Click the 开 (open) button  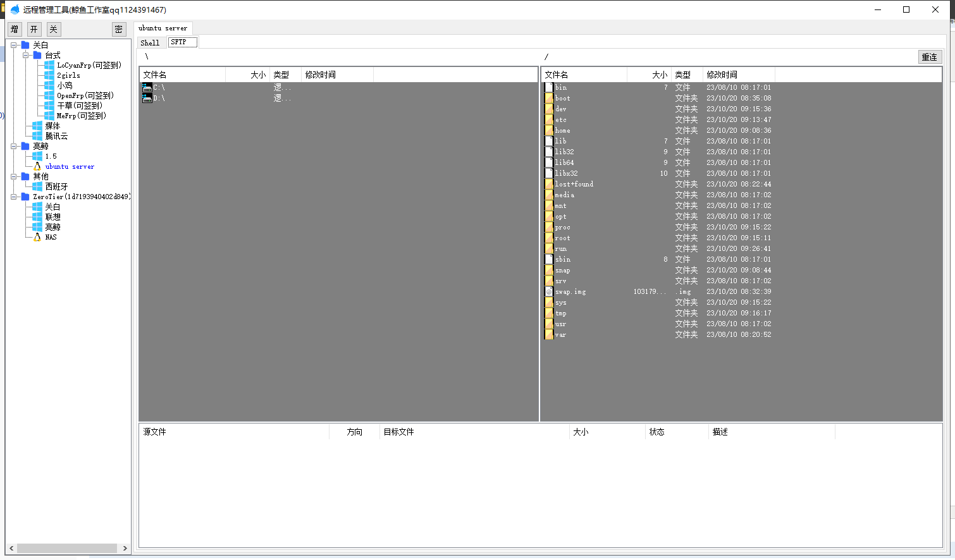[x=34, y=29]
